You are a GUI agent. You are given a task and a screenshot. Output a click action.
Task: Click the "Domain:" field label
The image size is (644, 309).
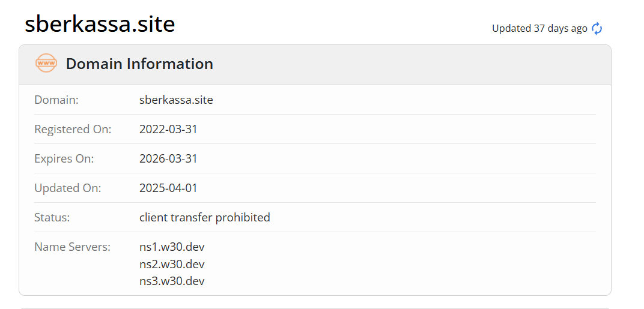56,100
